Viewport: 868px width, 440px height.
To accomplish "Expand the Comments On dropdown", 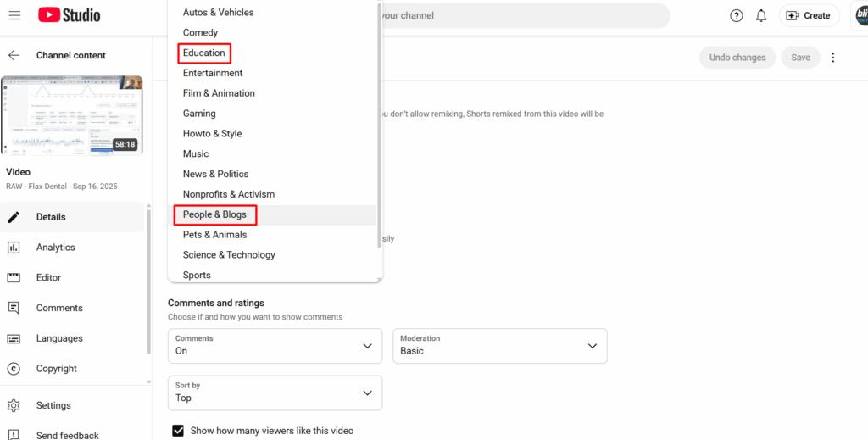I will click(275, 346).
